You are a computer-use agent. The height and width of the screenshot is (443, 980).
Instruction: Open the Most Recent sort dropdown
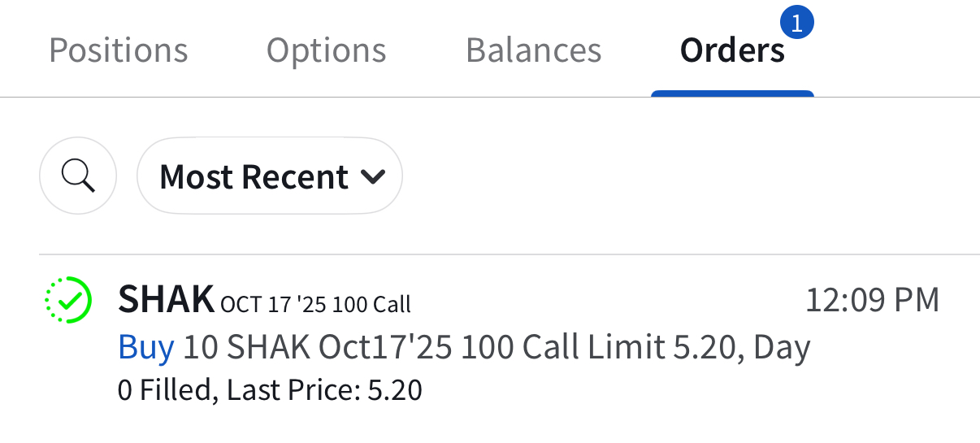(x=270, y=176)
